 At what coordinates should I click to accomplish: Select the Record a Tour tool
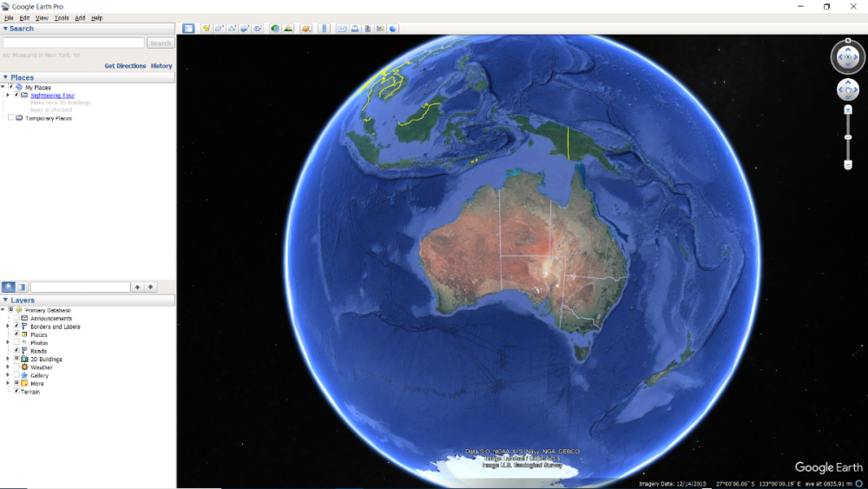coord(258,29)
